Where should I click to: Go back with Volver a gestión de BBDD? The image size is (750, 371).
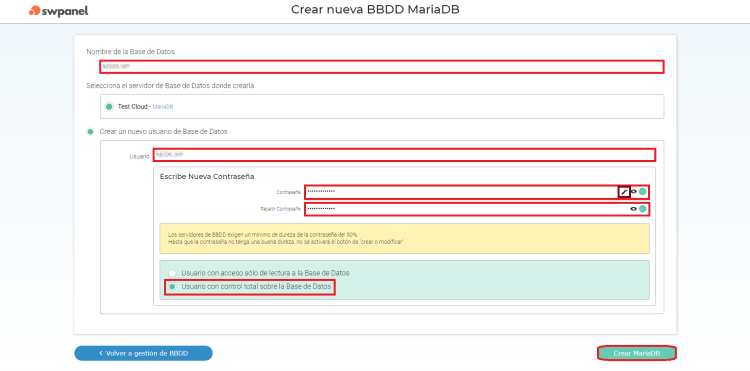click(143, 353)
